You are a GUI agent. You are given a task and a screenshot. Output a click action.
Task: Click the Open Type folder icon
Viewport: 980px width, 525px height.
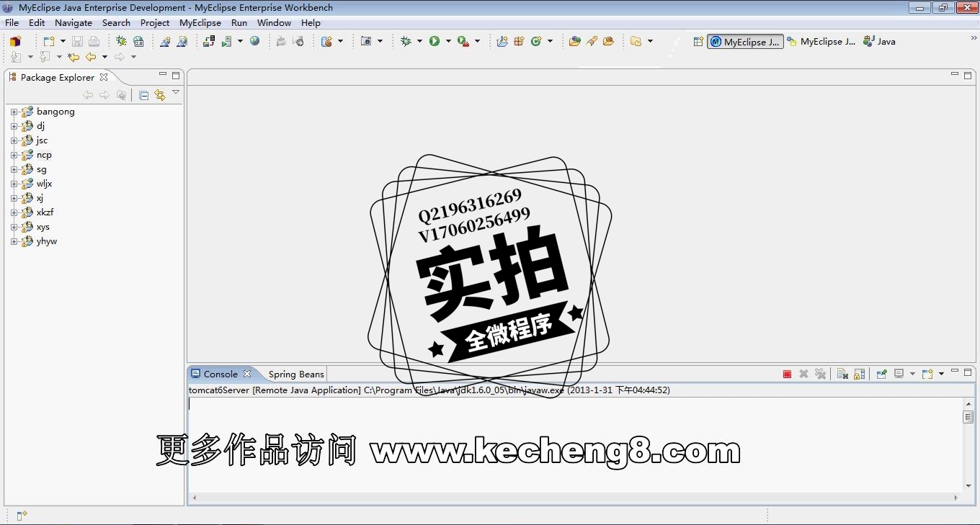(x=574, y=42)
